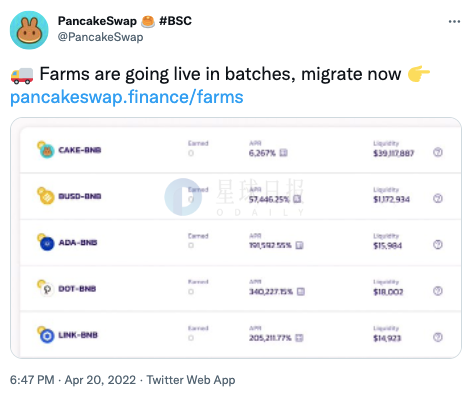Click the CAKE-BNB pair token icon

tap(46, 150)
